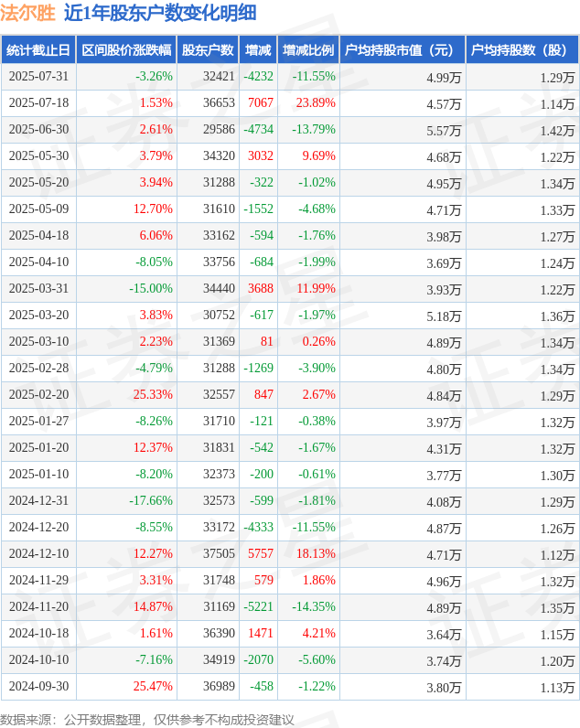The height and width of the screenshot is (728, 580).
Task: Click the 5.57万 average holding value
Action: click(444, 130)
